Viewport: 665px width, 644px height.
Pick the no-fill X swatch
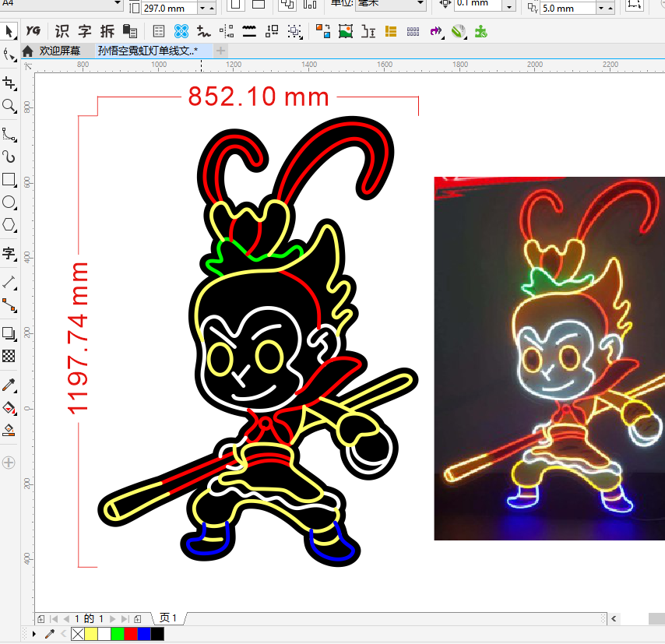click(x=78, y=634)
